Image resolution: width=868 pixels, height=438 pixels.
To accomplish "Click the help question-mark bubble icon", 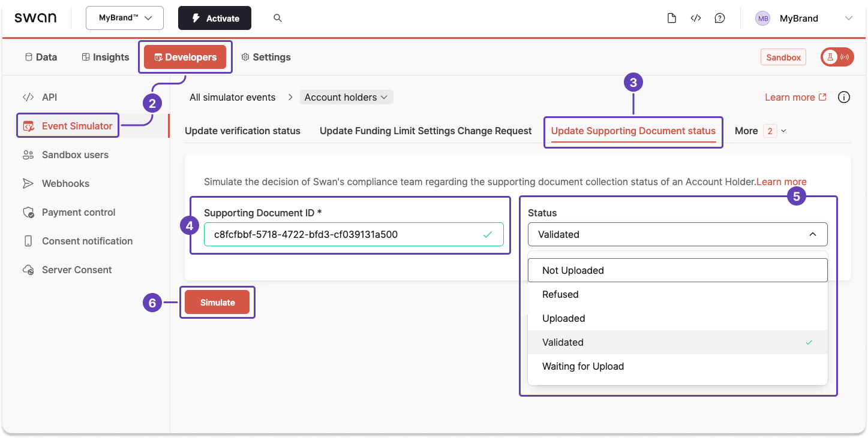I will [x=720, y=18].
